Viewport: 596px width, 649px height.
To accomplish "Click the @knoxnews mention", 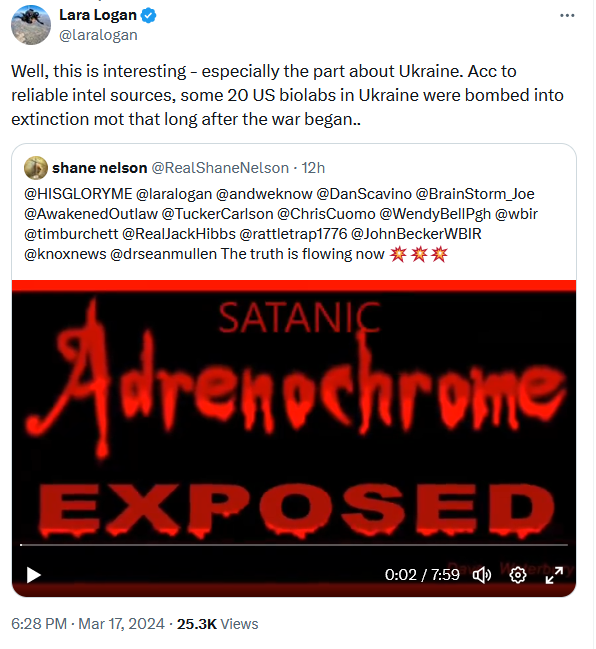I will (x=65, y=254).
